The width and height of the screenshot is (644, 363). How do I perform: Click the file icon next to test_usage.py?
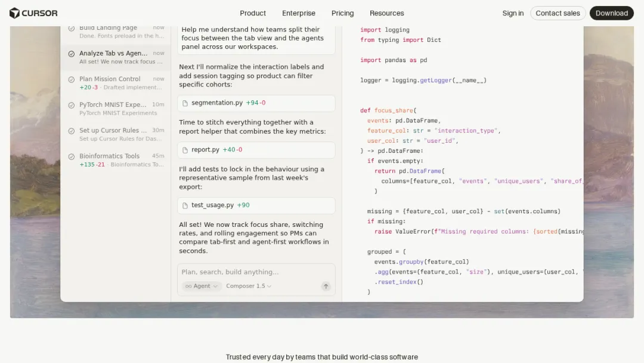point(185,205)
